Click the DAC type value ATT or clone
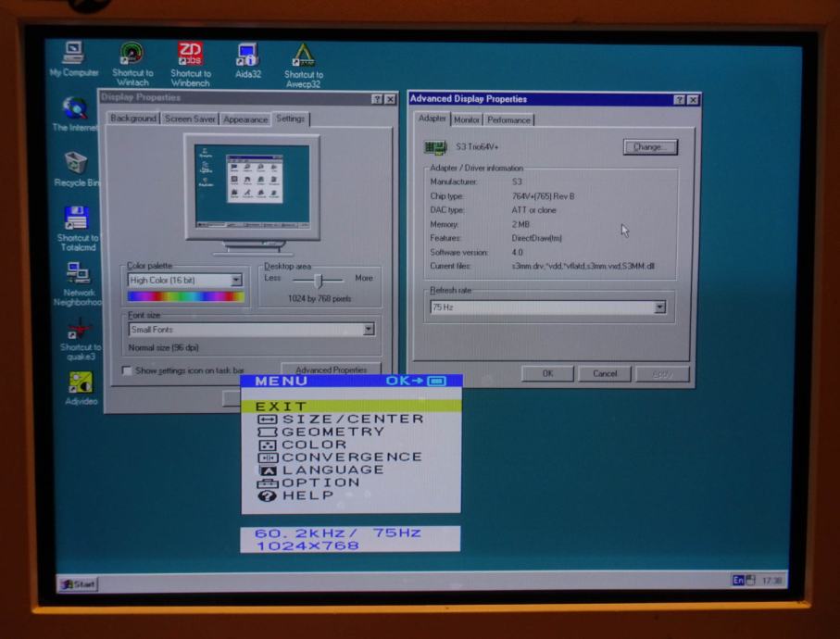The image size is (840, 639). click(x=533, y=210)
